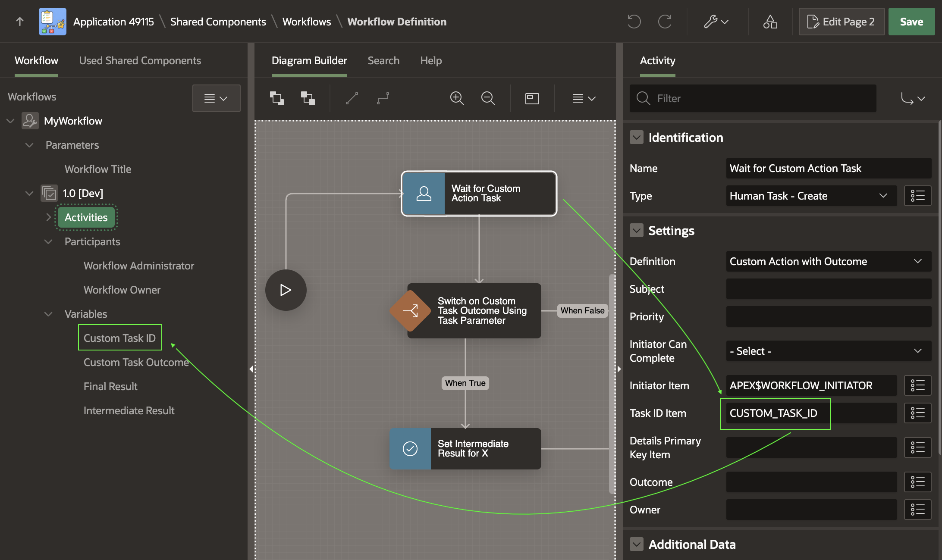Viewport: 942px width, 560px height.
Task: Switch to Used Shared Components tab
Action: pyautogui.click(x=140, y=60)
